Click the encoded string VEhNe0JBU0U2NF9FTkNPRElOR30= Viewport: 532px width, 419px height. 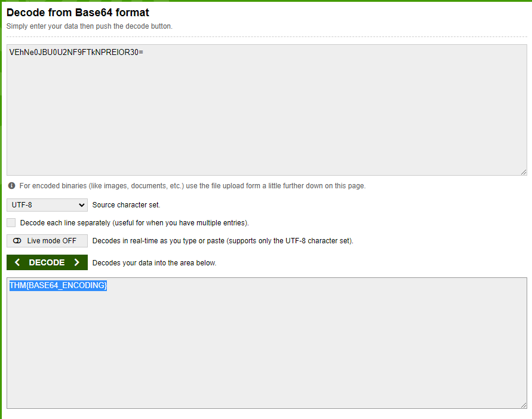coord(76,53)
